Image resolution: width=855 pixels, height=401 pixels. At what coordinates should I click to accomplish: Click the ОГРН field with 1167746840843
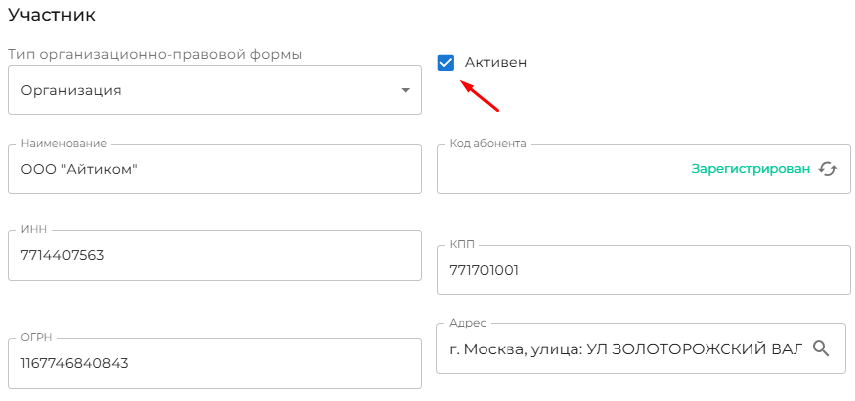[x=214, y=363]
